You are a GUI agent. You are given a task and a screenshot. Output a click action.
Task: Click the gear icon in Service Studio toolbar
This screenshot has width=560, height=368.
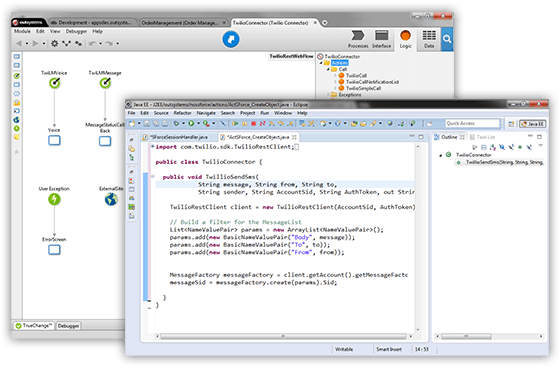55,44
